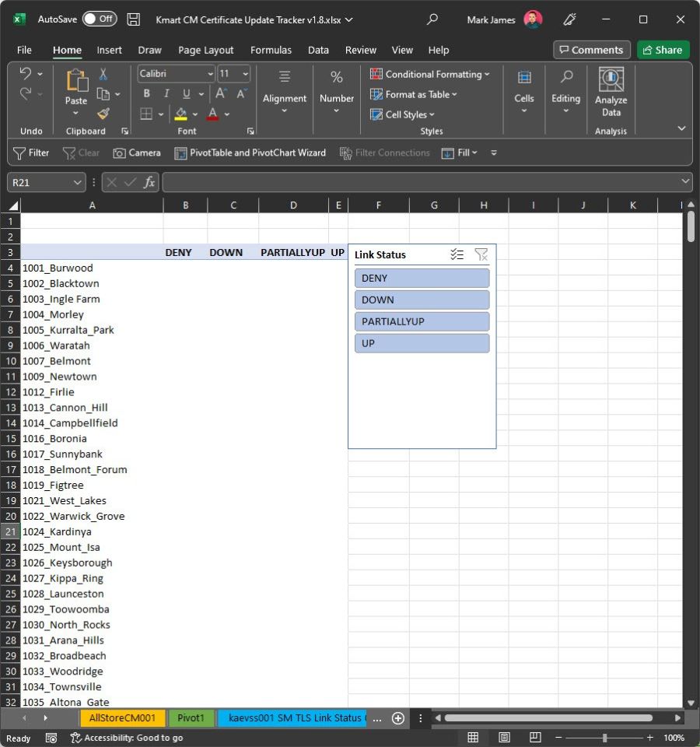This screenshot has height=747, width=700.
Task: Switch to the Pivot1 sheet tab
Action: [x=191, y=718]
